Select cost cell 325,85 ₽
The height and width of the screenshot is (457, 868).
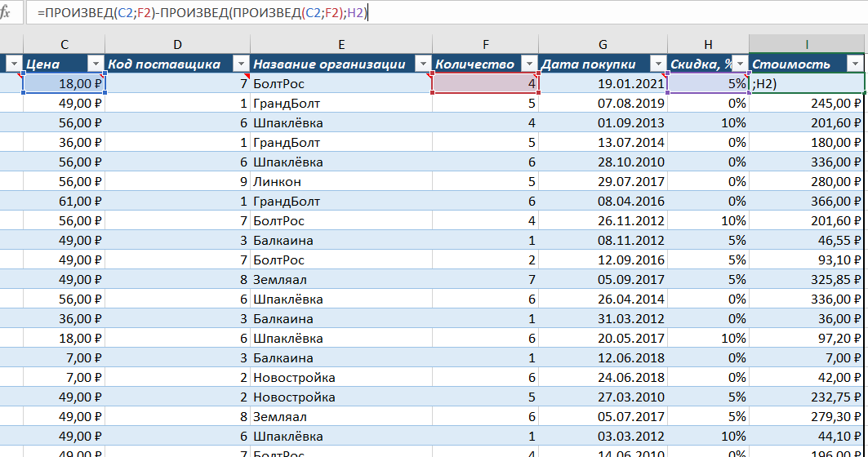click(807, 279)
